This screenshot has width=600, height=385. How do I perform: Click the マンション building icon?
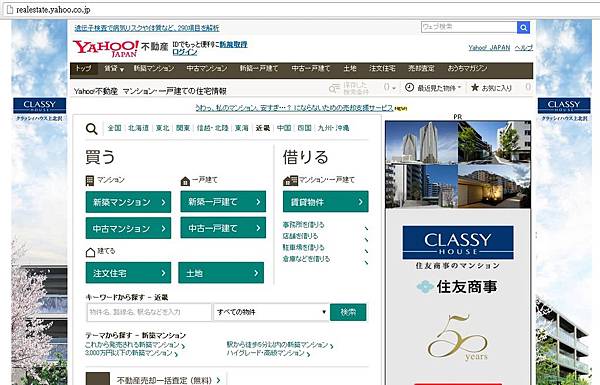(x=90, y=181)
